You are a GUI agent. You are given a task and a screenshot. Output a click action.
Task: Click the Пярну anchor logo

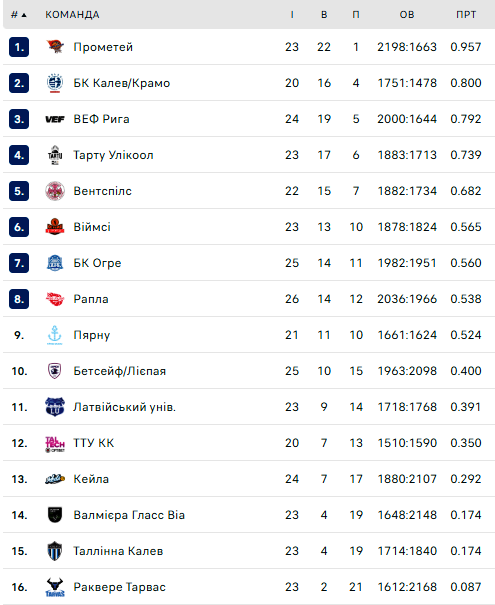pos(54,335)
